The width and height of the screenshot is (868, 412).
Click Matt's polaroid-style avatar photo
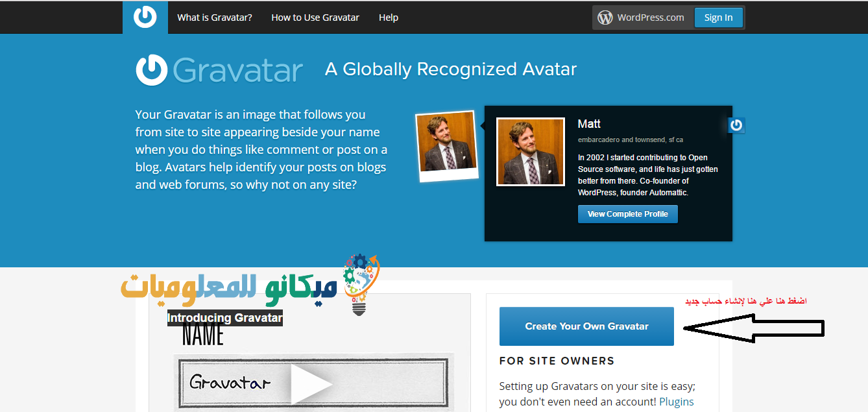(446, 145)
